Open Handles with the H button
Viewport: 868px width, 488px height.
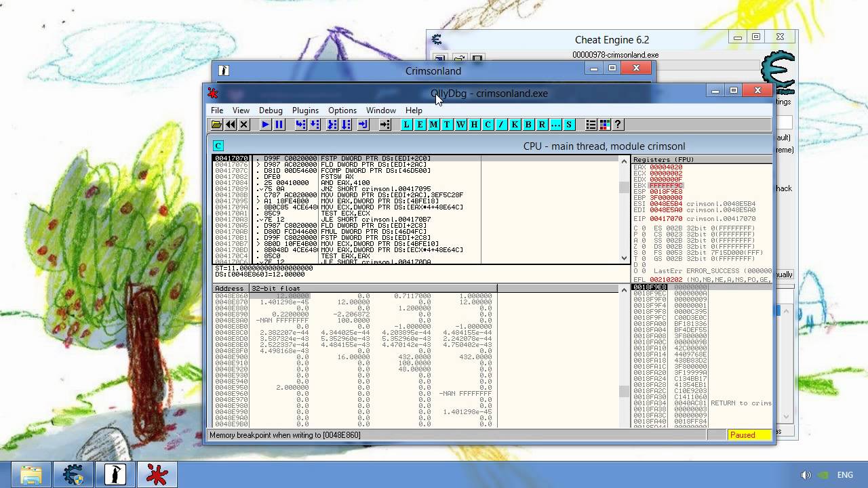click(474, 125)
